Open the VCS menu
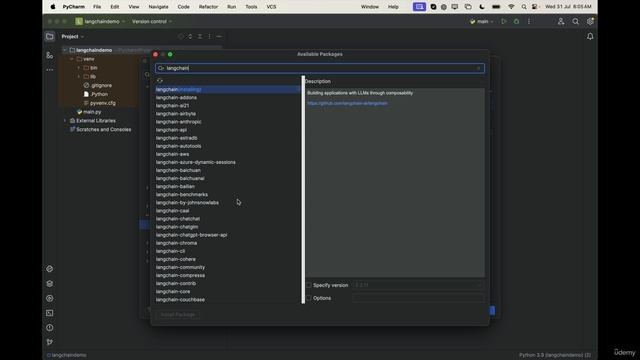 [x=271, y=7]
